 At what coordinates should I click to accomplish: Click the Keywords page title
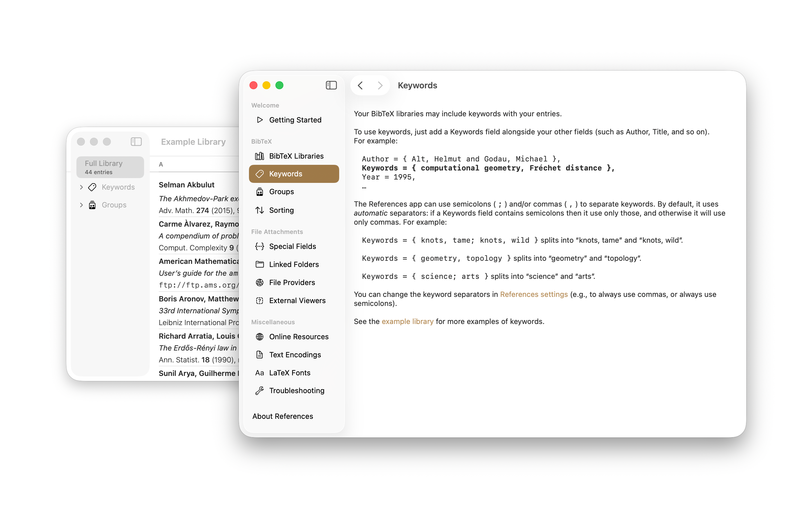point(417,85)
